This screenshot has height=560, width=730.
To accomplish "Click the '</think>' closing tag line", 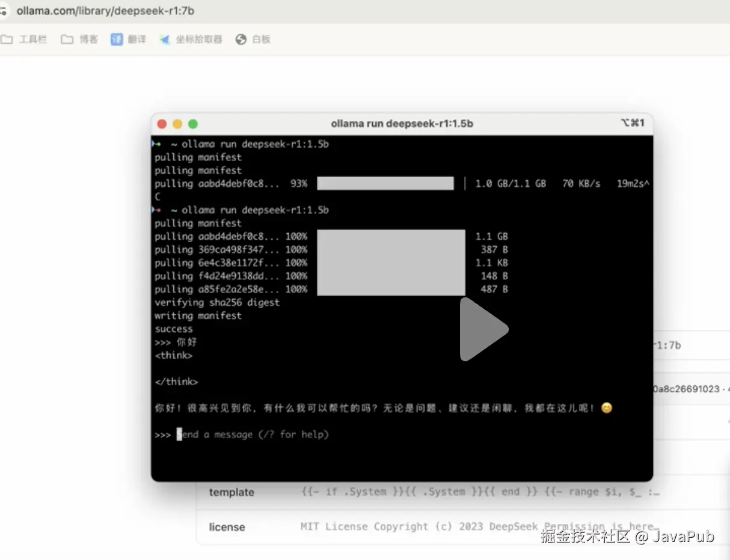I will [176, 382].
